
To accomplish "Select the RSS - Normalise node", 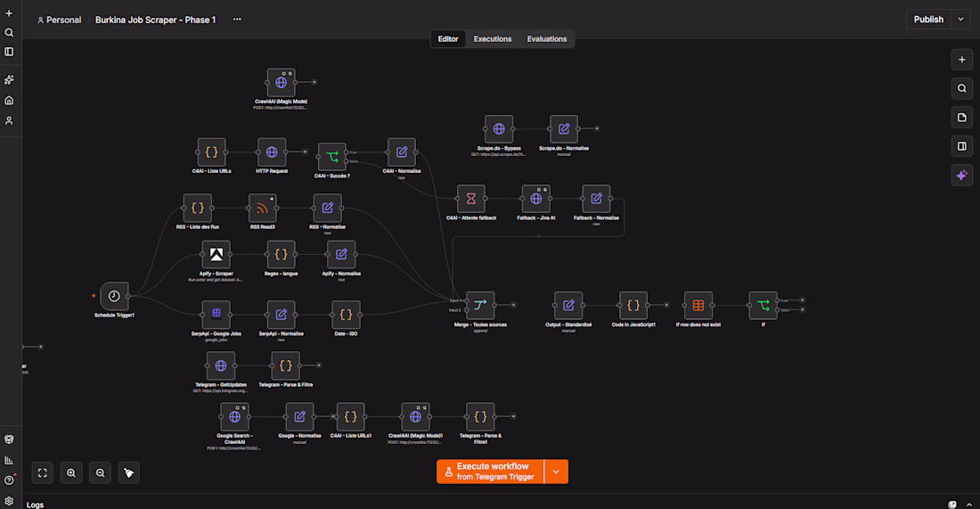I will 328,208.
